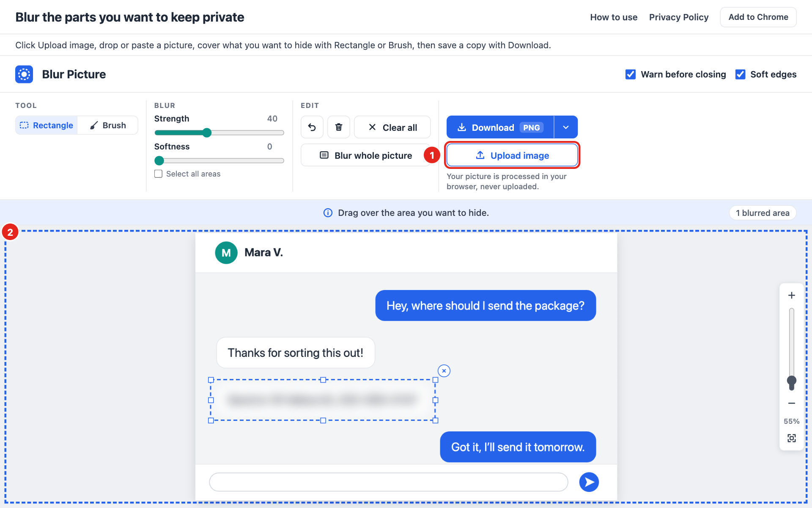
Task: Click the undo arrow button
Action: pyautogui.click(x=312, y=127)
